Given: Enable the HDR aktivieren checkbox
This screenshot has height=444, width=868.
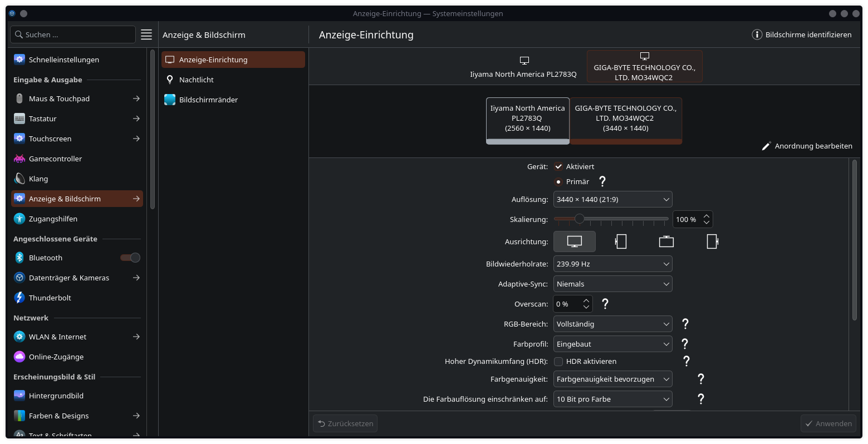Looking at the screenshot, I should click(x=558, y=361).
